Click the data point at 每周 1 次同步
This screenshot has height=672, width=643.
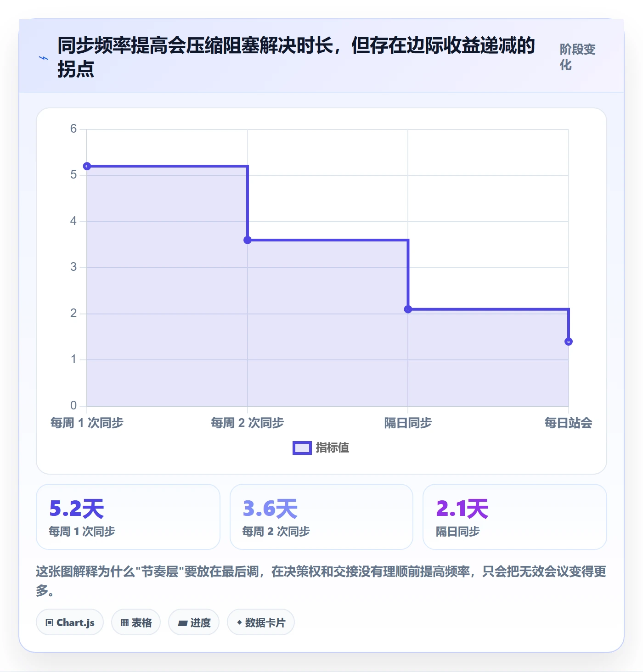[x=87, y=166]
